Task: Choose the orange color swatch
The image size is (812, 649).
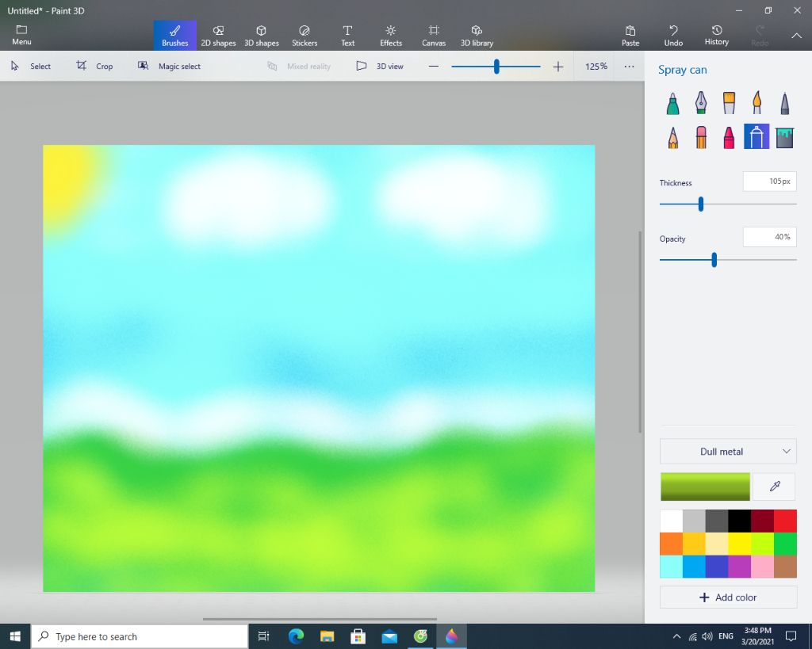Action: click(671, 544)
